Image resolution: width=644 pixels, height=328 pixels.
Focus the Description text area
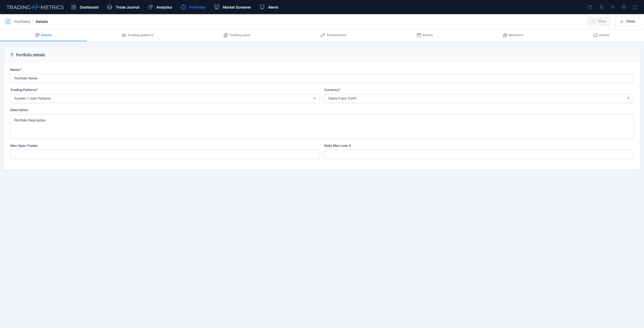point(322,126)
